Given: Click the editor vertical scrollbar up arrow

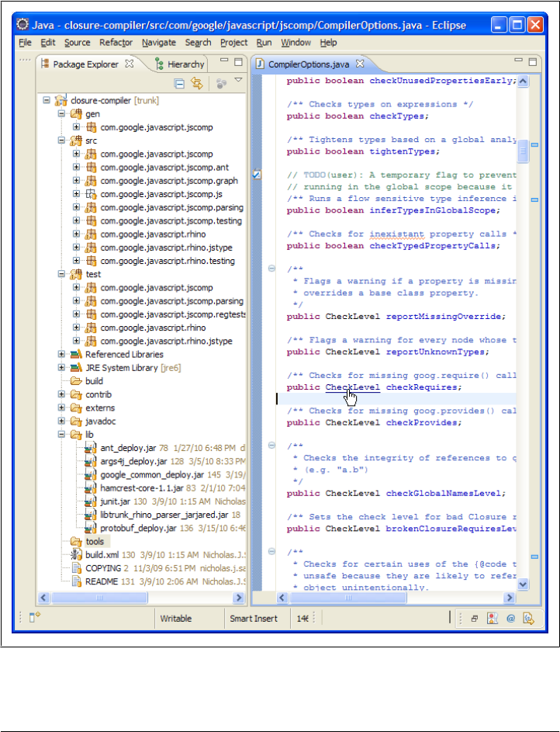Looking at the screenshot, I should point(523,82).
